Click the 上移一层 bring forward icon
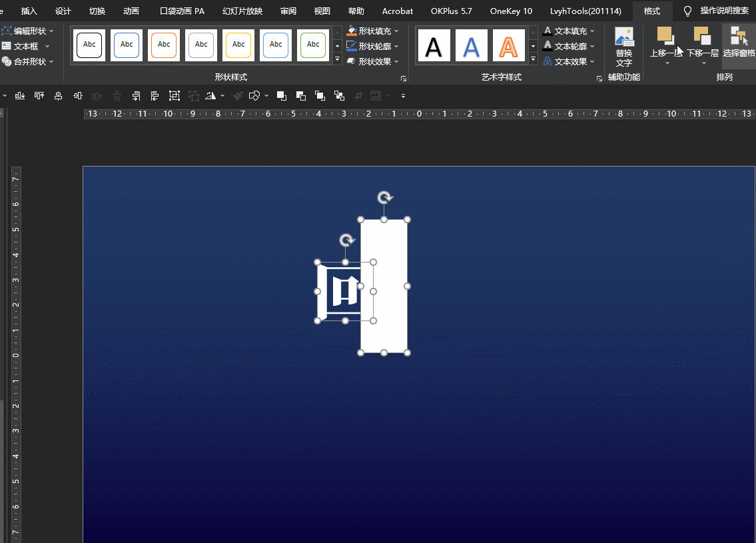The image size is (756, 543). (x=666, y=36)
